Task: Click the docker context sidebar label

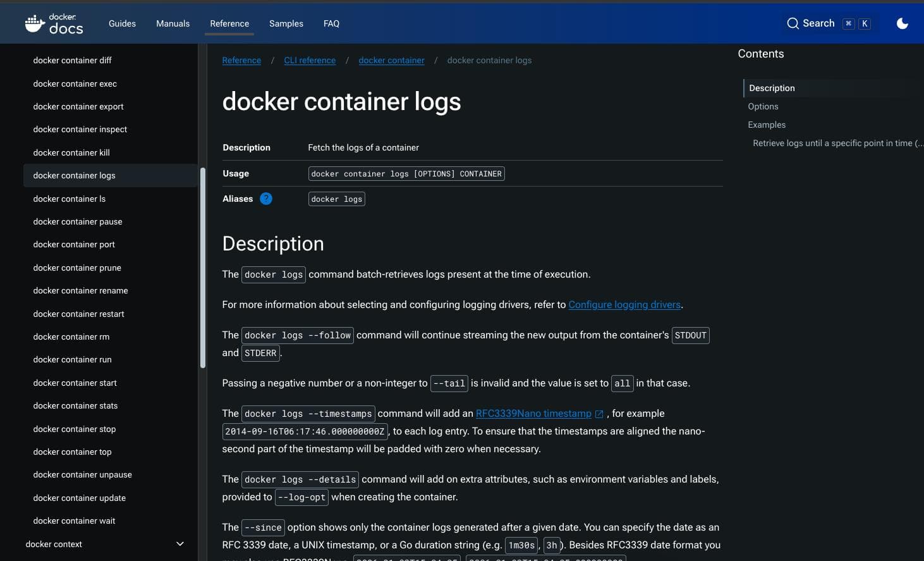Action: coord(54,544)
